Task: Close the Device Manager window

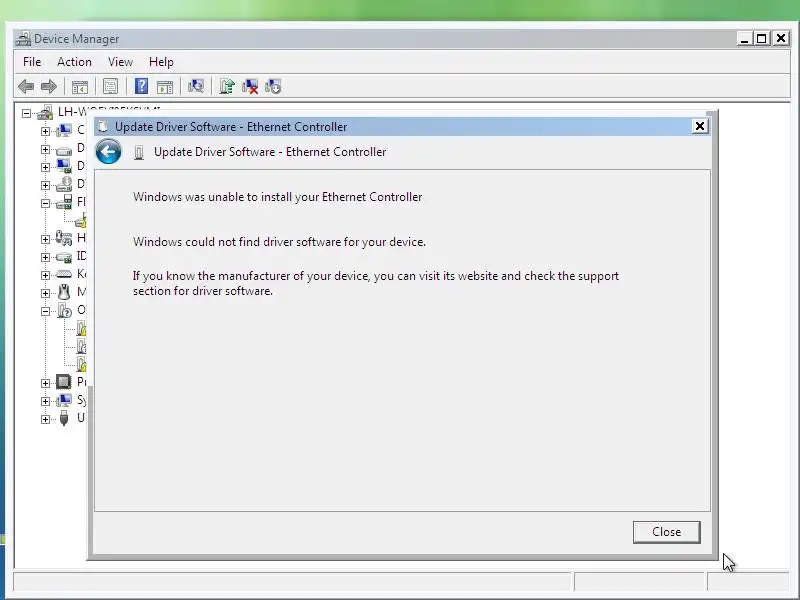Action: (x=781, y=38)
